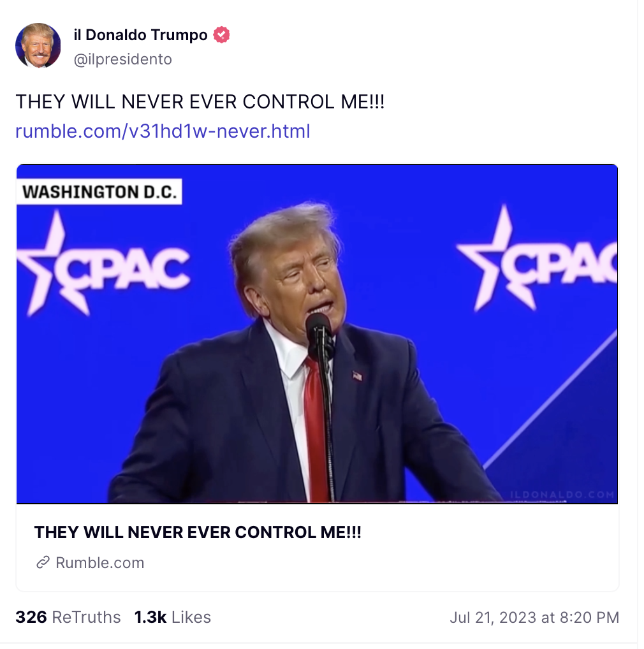Viewport: 644px width, 649px height.
Task: Select the post text above the link
Action: [x=200, y=102]
